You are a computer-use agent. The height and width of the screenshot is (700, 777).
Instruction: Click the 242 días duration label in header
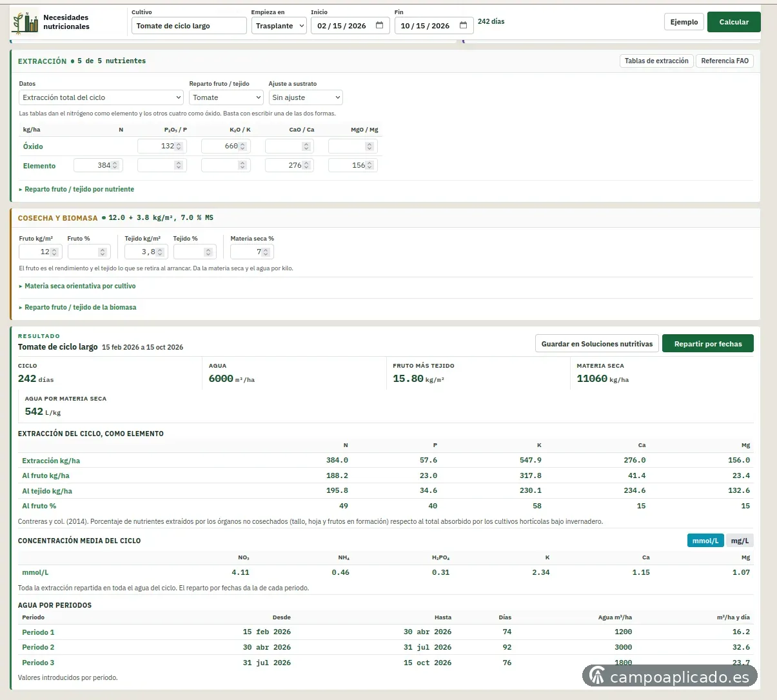tap(491, 21)
